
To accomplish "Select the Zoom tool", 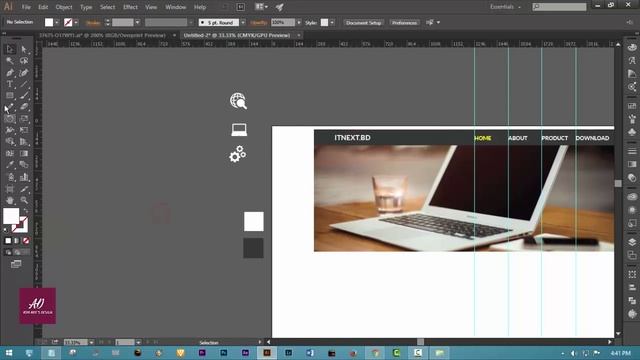I will point(24,200).
